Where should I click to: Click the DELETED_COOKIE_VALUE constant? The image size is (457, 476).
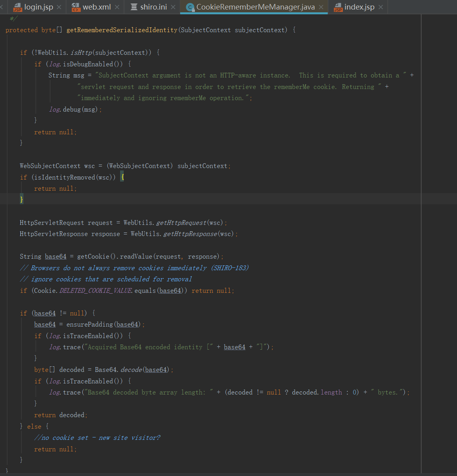[95, 291]
